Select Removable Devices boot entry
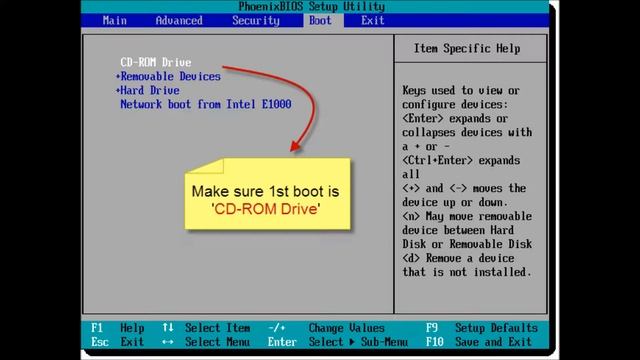Viewport: 640px width, 360px height. click(x=171, y=76)
